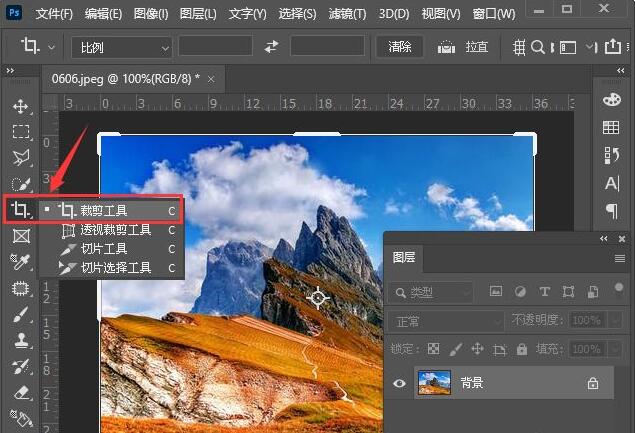
Task: Toggle the layer filter on/off switch
Action: [621, 289]
